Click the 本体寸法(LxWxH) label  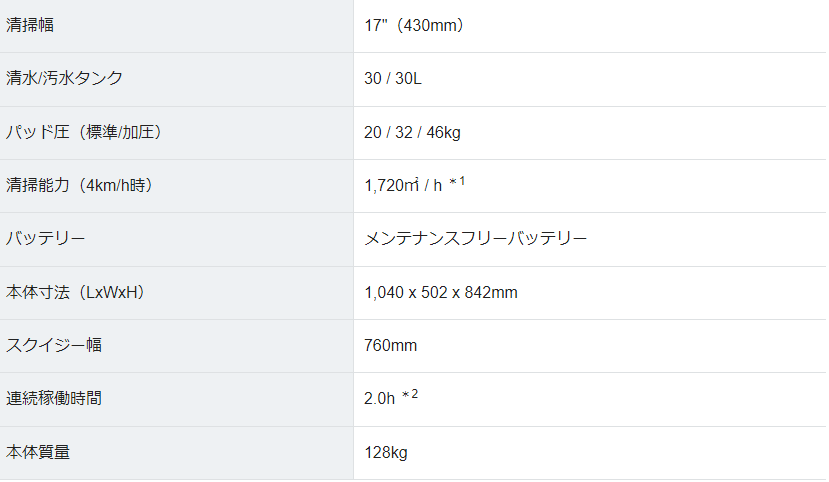76,292
